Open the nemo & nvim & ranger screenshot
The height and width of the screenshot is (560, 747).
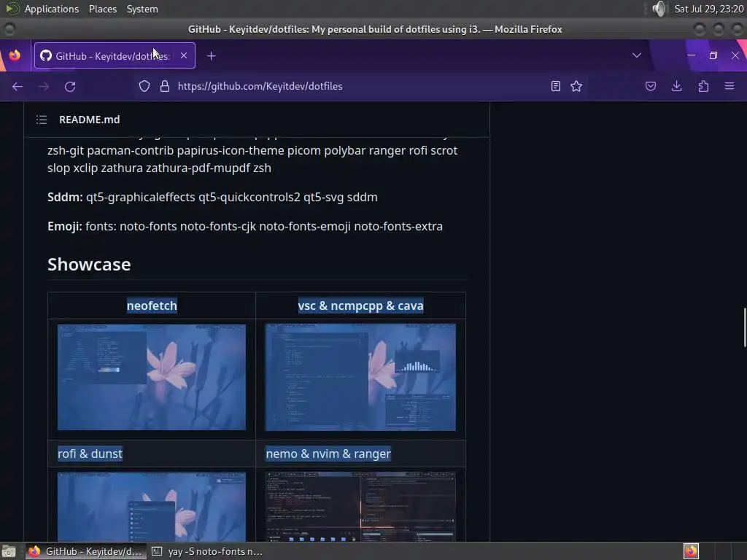coord(360,507)
